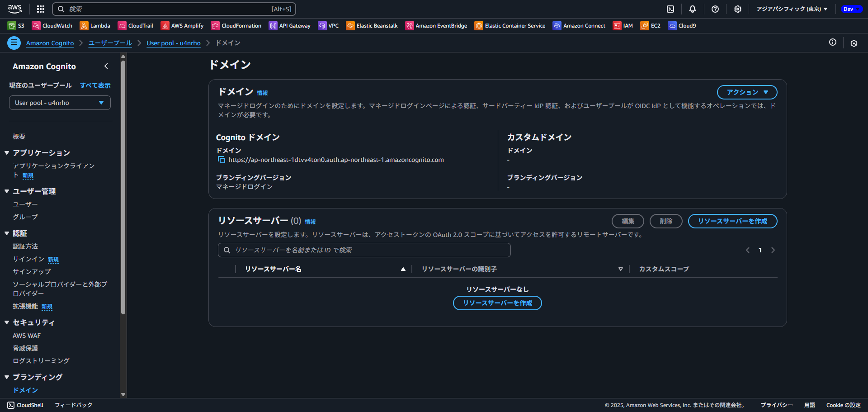
Task: Open CloudShell icon in top bar
Action: click(x=670, y=9)
